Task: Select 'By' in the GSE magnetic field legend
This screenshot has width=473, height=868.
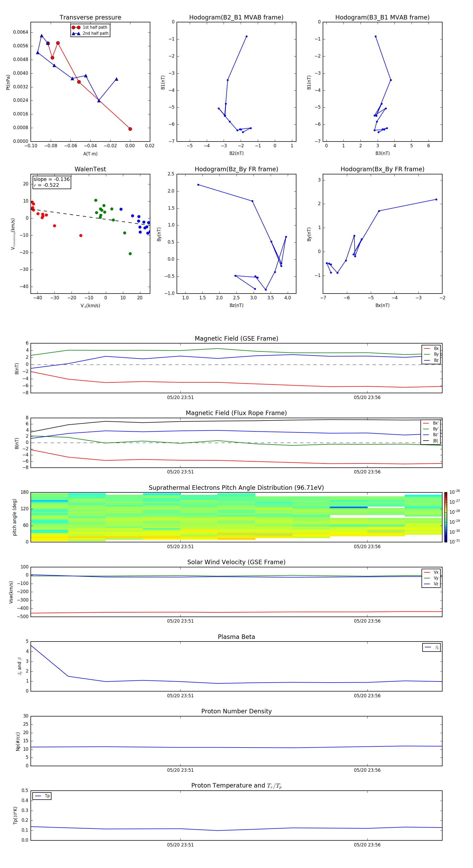Action: 431,354
